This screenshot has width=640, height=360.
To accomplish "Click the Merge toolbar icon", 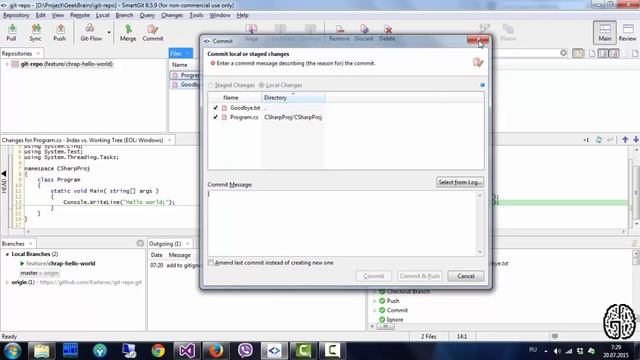I will [128, 32].
